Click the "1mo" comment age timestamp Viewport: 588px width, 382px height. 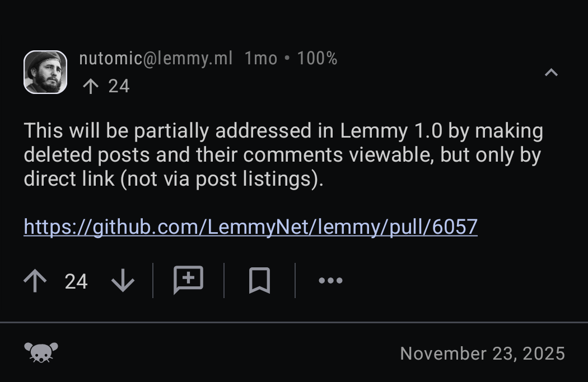pyautogui.click(x=261, y=58)
